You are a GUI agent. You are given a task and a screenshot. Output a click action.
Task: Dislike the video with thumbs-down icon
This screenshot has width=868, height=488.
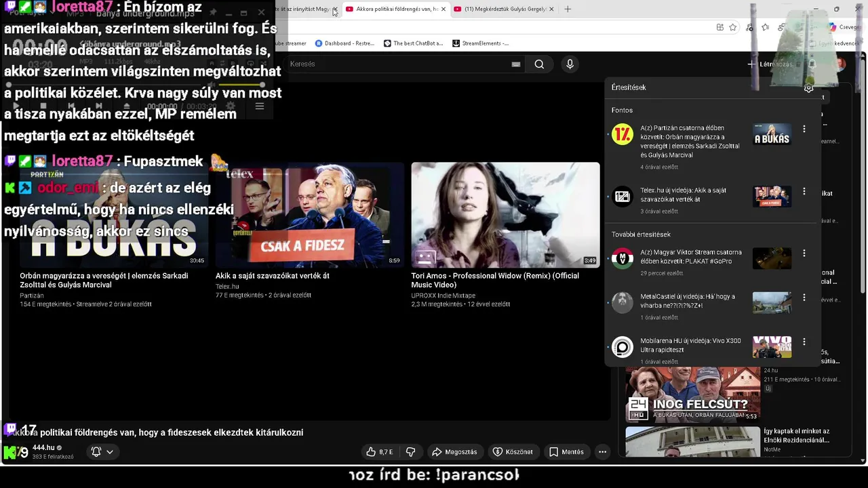tap(410, 451)
